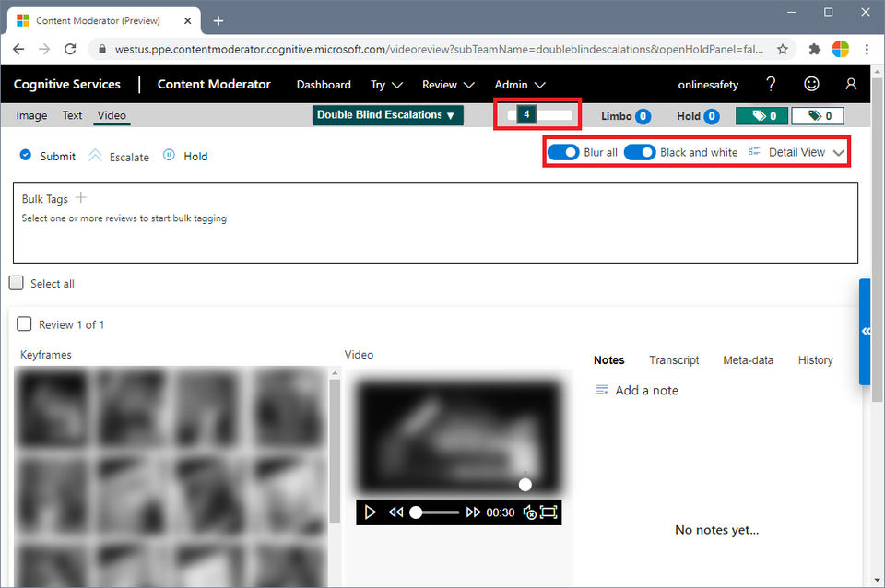
Task: Click the Content Moderator title link
Action: click(214, 84)
